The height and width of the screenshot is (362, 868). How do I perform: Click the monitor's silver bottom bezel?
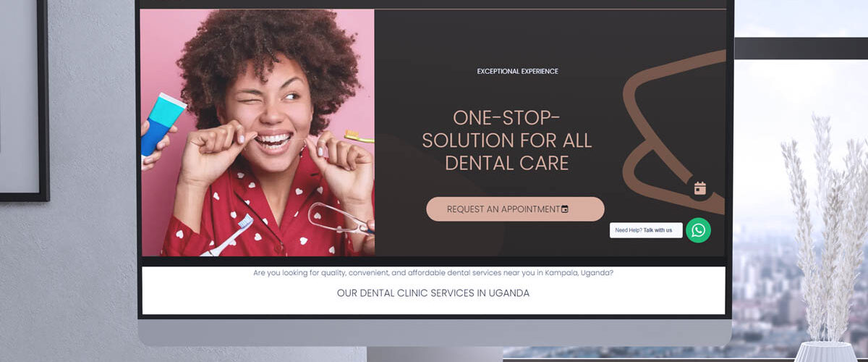click(x=435, y=332)
